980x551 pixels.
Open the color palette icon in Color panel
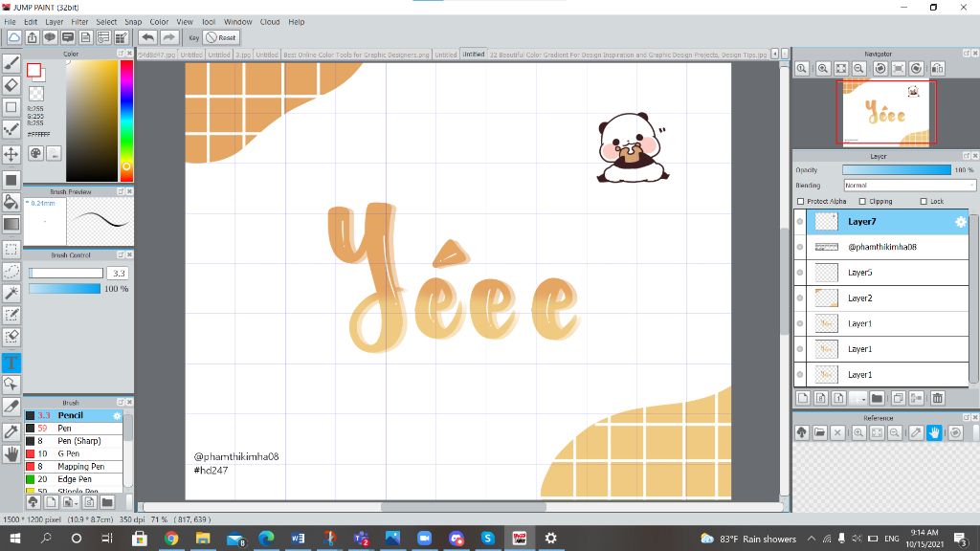coord(35,153)
